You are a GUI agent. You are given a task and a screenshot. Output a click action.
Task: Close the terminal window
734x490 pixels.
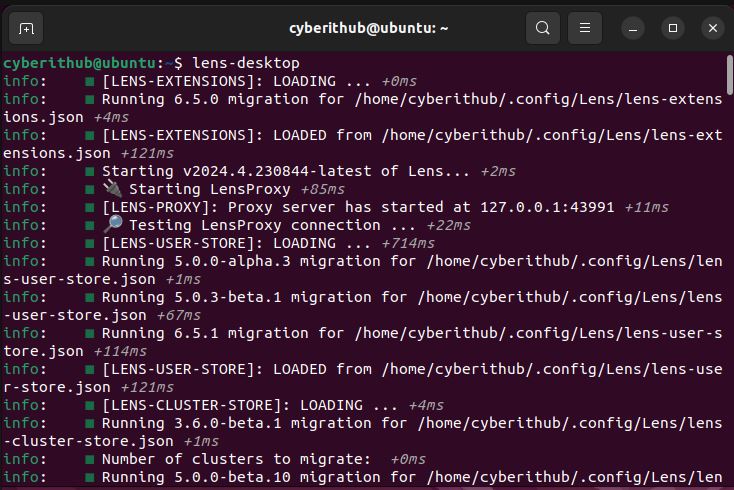click(712, 28)
